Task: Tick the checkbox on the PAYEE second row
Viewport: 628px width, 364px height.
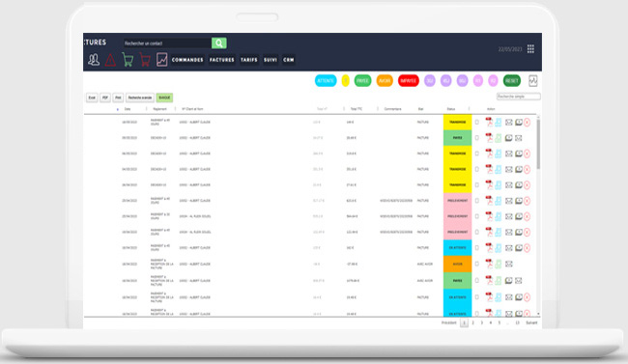Action: point(477,138)
